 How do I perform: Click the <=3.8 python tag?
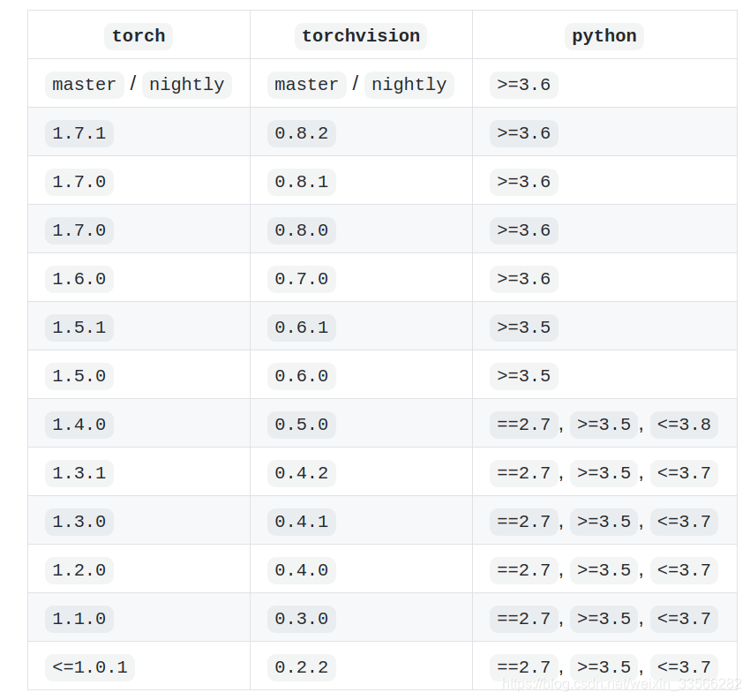684,425
